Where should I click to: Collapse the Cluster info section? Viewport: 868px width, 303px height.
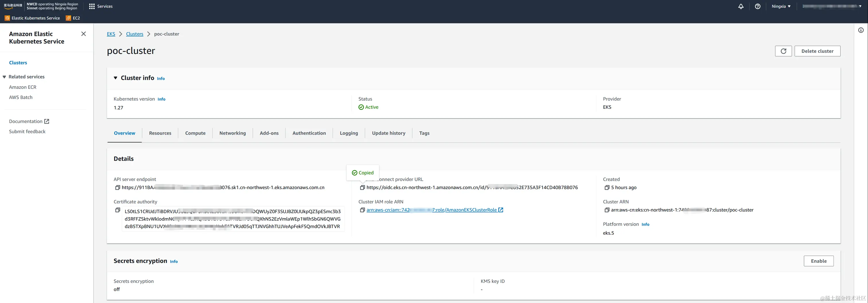[116, 78]
